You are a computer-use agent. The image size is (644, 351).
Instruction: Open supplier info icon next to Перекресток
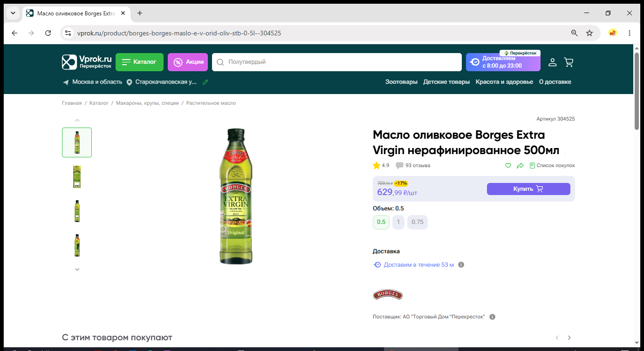(493, 317)
